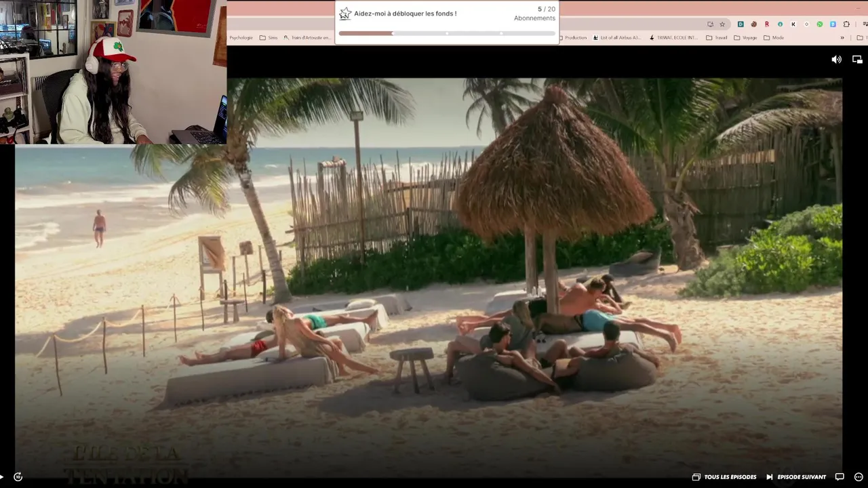This screenshot has width=868, height=488.
Task: Mute the video with the speaker icon
Action: [x=836, y=60]
